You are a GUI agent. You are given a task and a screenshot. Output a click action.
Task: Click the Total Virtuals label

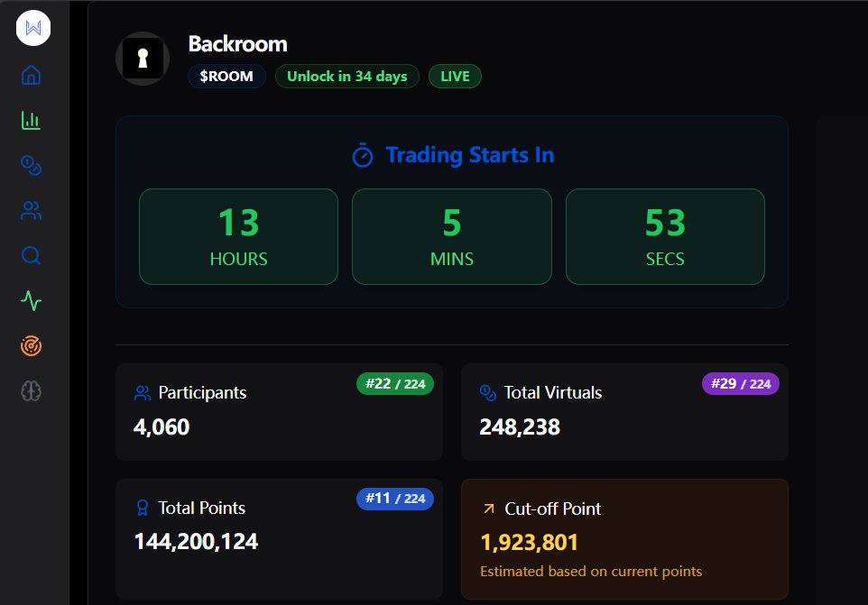pos(553,392)
